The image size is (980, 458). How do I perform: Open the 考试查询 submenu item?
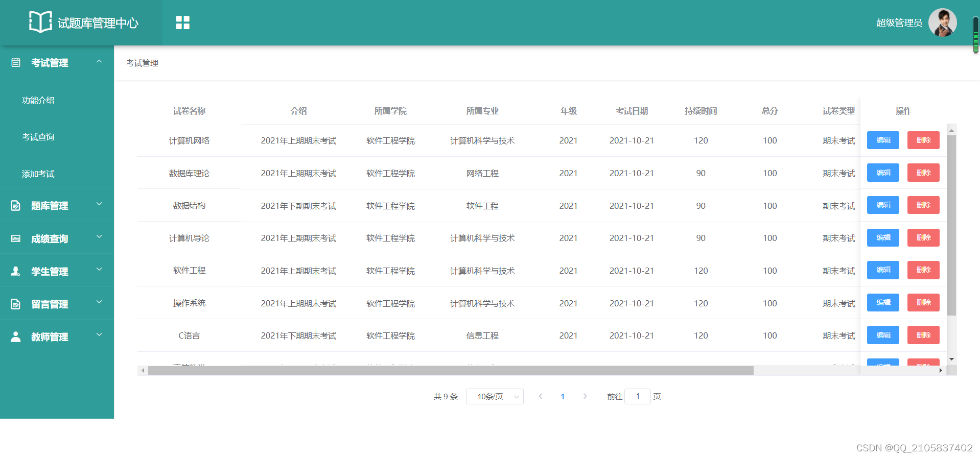(x=38, y=137)
